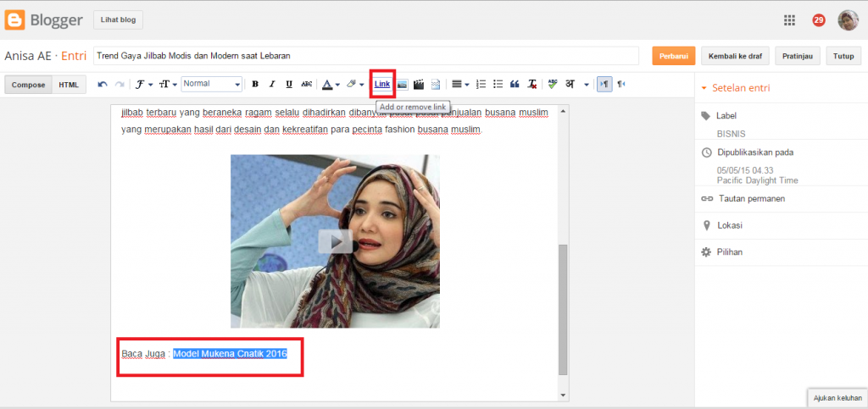Click highlighted text Model Mukena Cnatik 2016
The height and width of the screenshot is (409, 868).
tap(230, 354)
